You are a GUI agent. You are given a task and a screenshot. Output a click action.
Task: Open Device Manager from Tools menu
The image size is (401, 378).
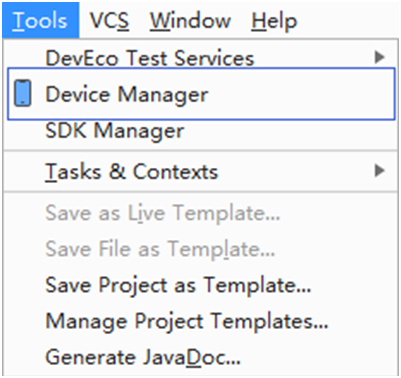click(x=201, y=94)
